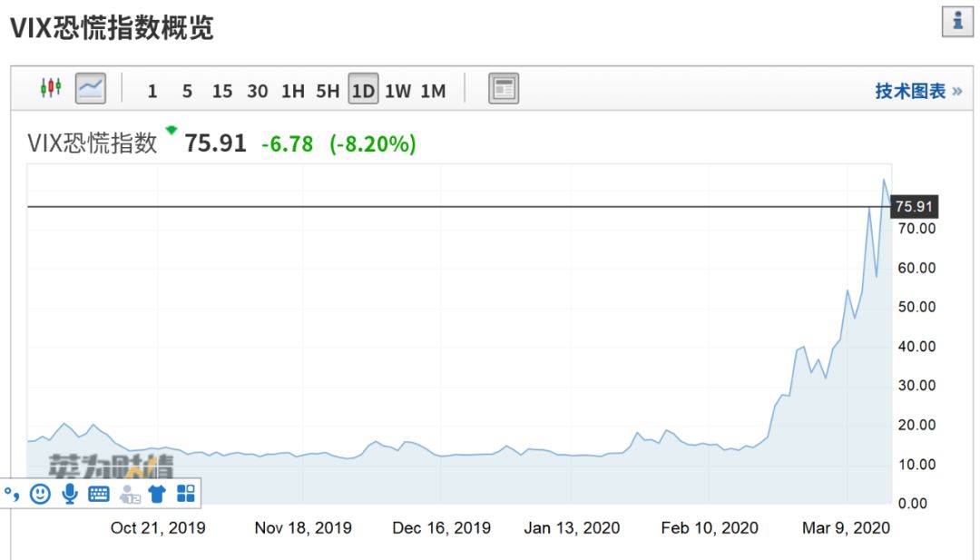Click the microphone voice input icon
The height and width of the screenshot is (560, 980).
pyautogui.click(x=70, y=495)
